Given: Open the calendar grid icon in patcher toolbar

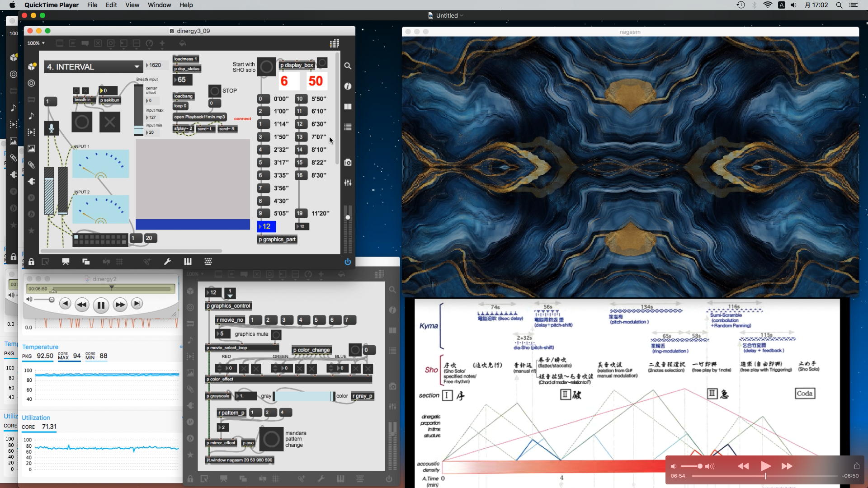Looking at the screenshot, I should pyautogui.click(x=335, y=43).
